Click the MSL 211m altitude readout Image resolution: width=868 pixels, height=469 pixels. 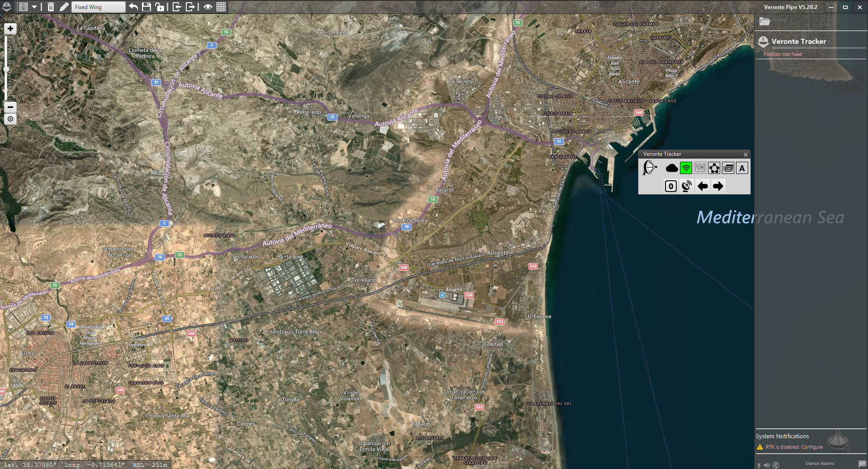pyautogui.click(x=150, y=464)
